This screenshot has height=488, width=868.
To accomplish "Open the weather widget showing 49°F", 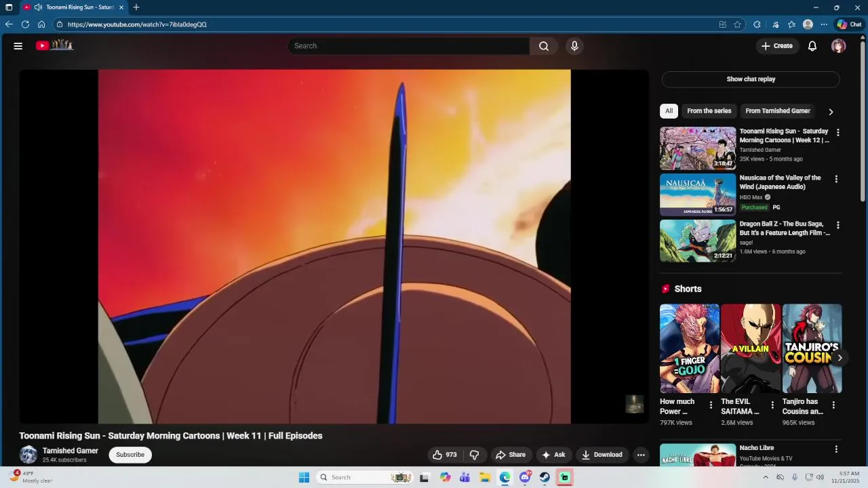I will (33, 477).
